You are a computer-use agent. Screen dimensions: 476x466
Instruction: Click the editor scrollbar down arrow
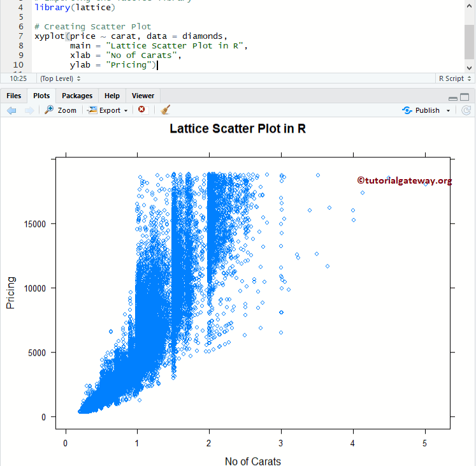coord(469,68)
